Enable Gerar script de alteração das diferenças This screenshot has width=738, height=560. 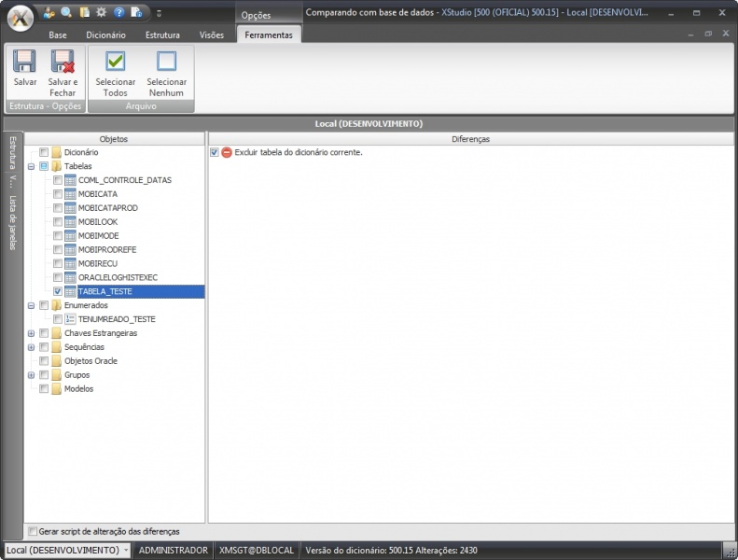click(x=33, y=531)
